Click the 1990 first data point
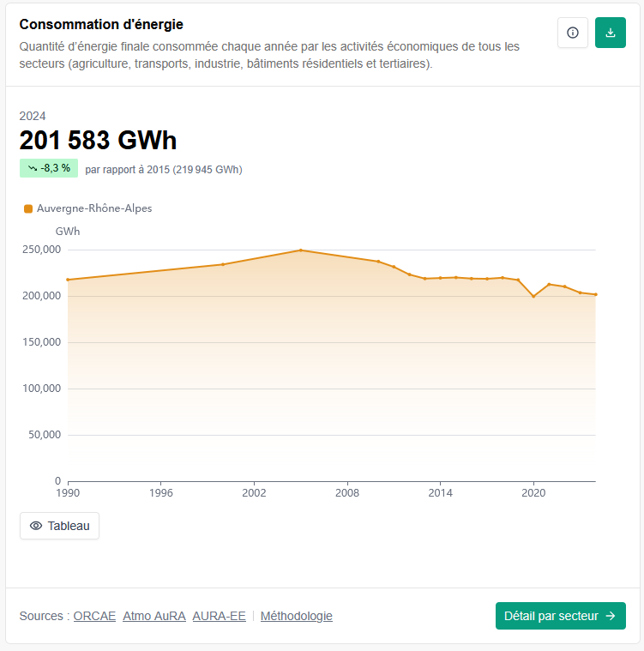 click(68, 280)
